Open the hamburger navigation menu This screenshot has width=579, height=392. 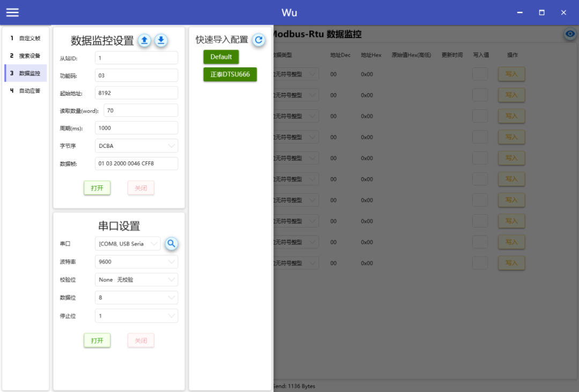[x=12, y=12]
